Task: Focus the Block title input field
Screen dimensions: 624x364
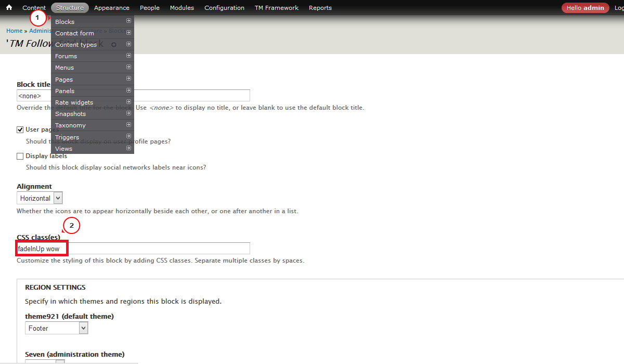Action: (133, 96)
